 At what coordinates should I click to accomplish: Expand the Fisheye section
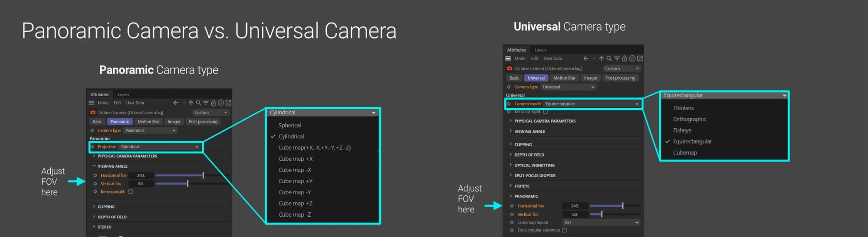[519, 186]
